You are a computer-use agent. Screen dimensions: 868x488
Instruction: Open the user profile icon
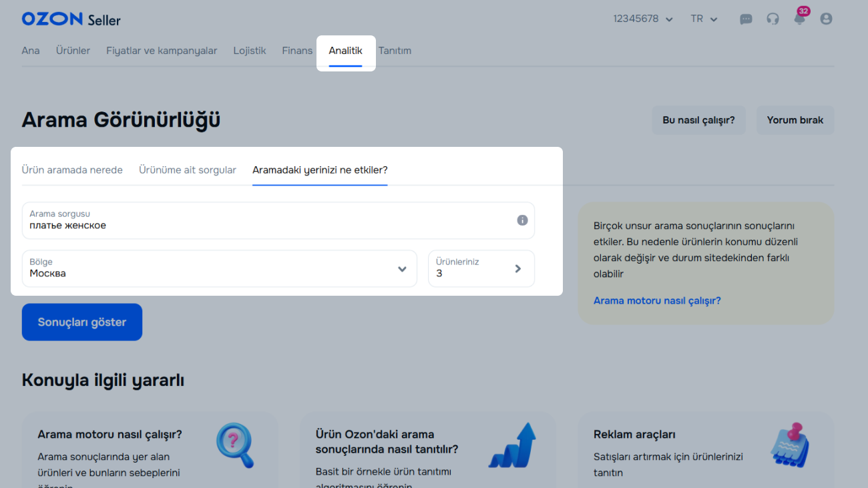click(826, 19)
